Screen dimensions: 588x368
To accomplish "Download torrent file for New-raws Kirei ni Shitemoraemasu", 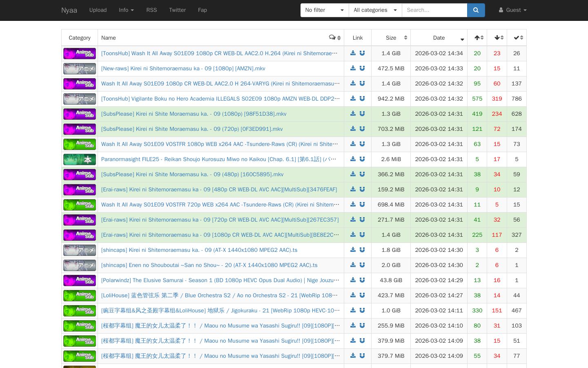I will pos(353,68).
